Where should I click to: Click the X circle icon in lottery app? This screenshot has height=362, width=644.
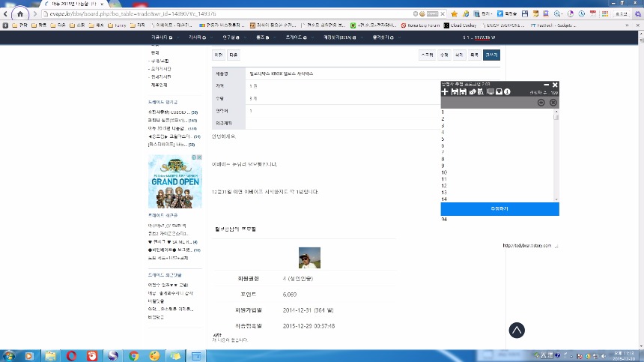click(x=553, y=103)
